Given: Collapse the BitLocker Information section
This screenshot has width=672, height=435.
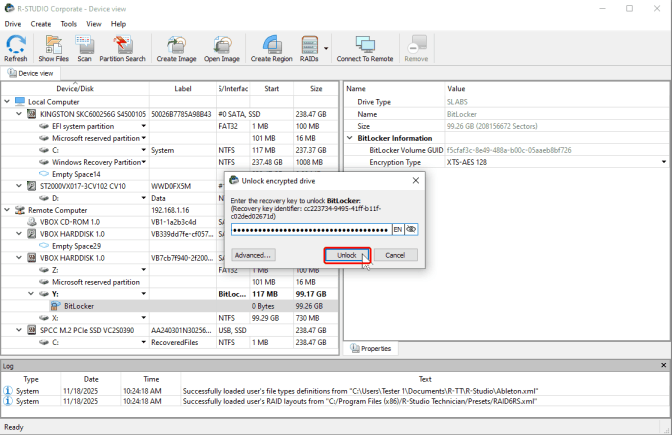Looking at the screenshot, I should tap(350, 138).
